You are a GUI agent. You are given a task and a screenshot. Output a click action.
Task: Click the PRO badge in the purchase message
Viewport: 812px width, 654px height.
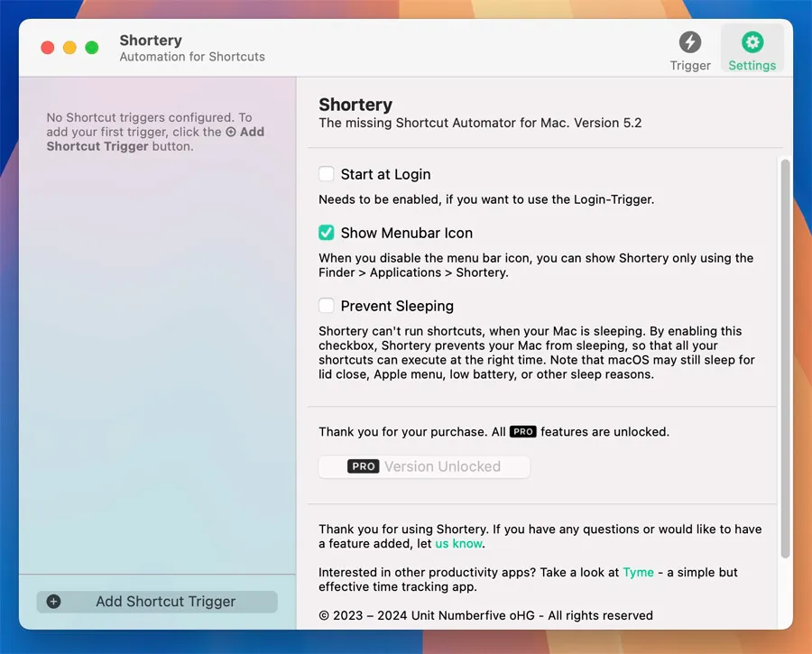tap(522, 432)
